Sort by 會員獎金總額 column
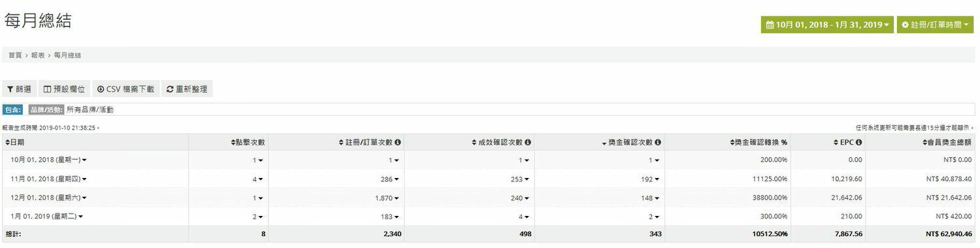The width and height of the screenshot is (980, 248). click(x=947, y=142)
